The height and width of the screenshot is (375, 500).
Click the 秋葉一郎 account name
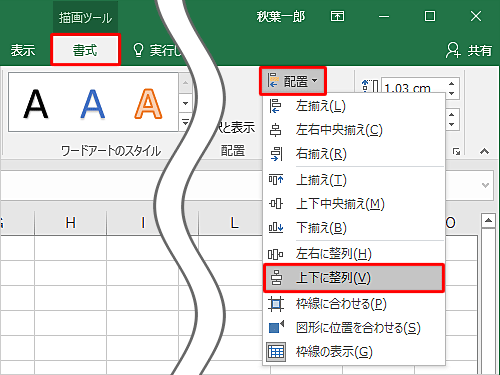coord(281,16)
